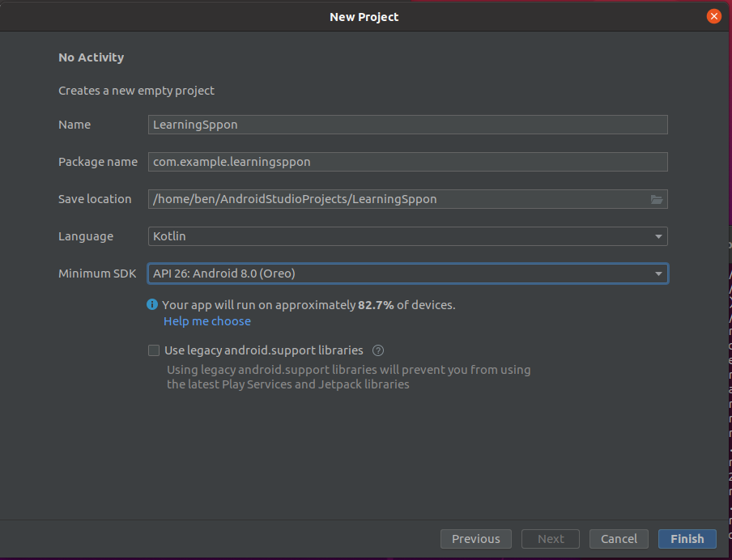Click the Package name label

point(97,162)
